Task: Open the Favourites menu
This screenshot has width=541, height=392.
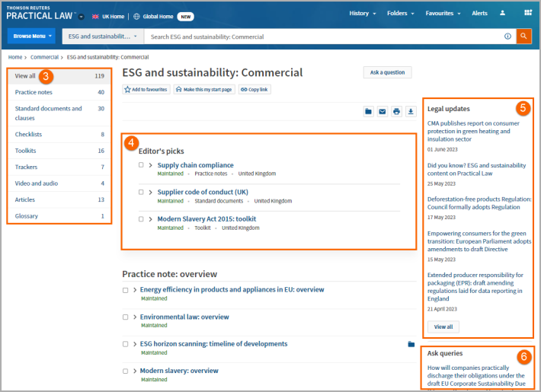Action: coord(443,13)
